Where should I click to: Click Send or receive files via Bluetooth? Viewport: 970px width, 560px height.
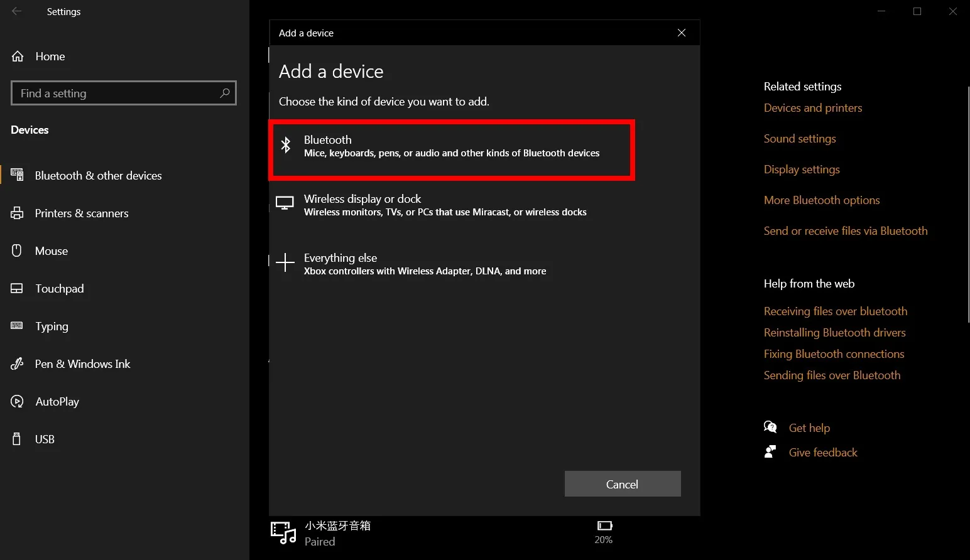[x=845, y=231]
